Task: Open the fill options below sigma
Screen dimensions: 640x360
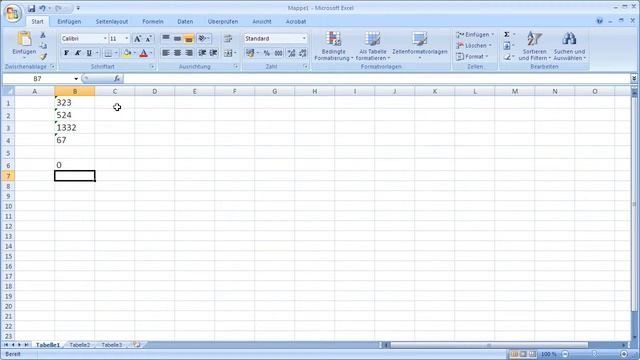Action: click(x=508, y=46)
